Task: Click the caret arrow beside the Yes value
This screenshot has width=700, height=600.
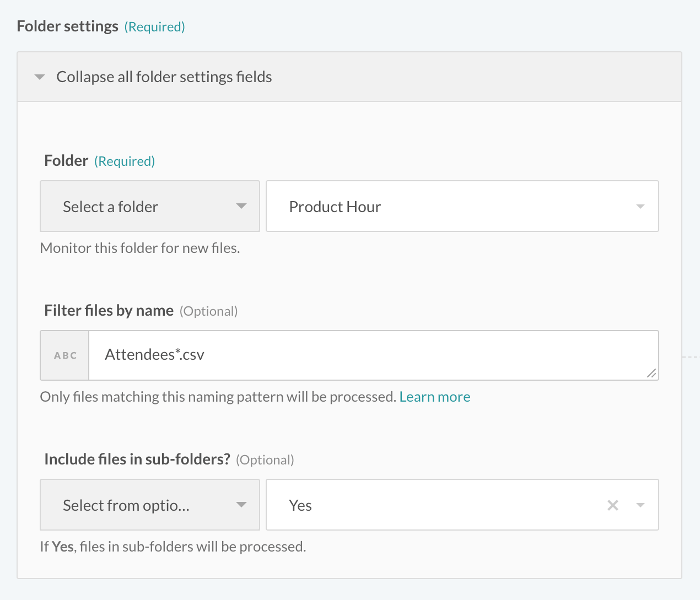Action: pyautogui.click(x=640, y=505)
